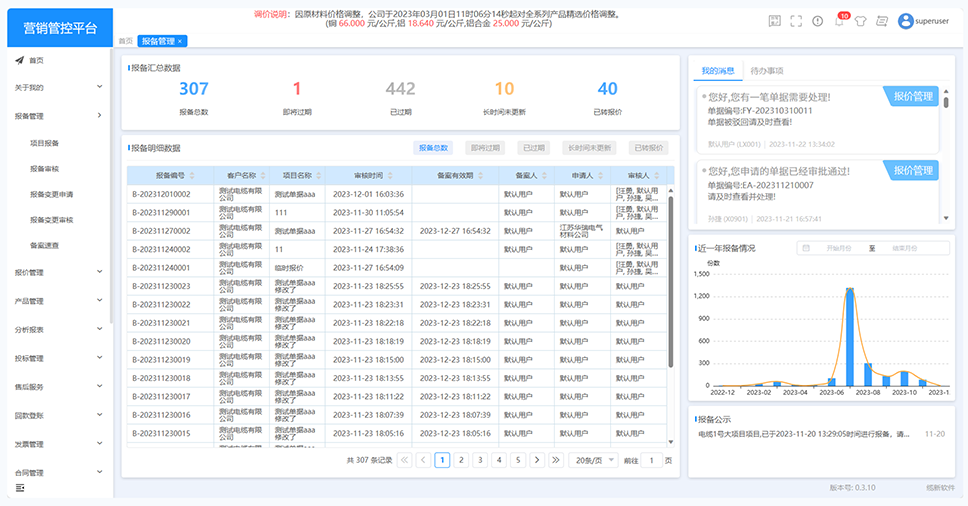
Task: Filter details by 即将过期
Action: 485,148
